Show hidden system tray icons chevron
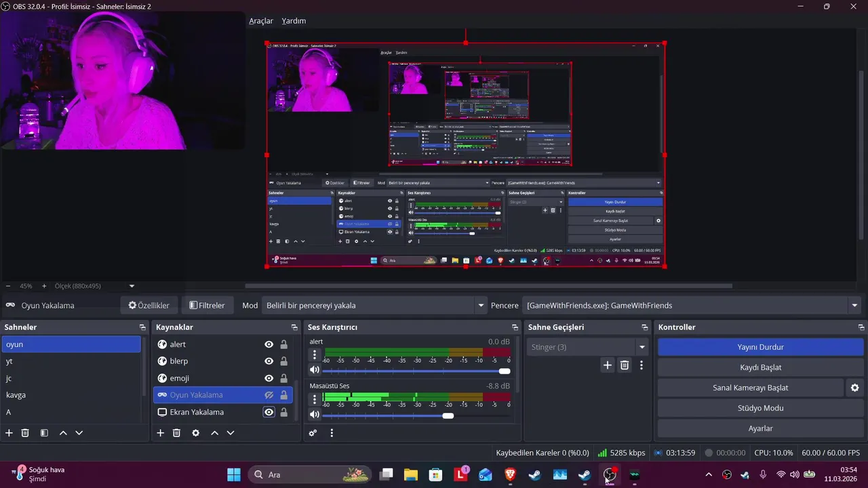The image size is (868, 488). click(709, 474)
